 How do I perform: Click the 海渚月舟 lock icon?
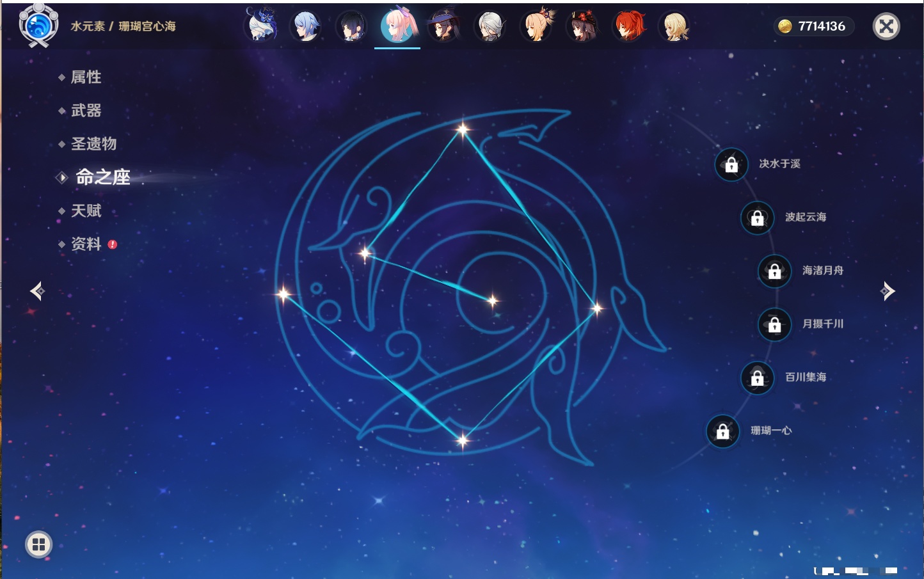click(774, 271)
